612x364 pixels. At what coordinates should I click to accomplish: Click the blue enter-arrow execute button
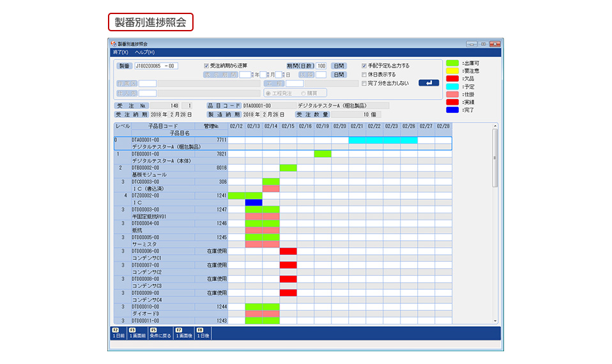429,83
